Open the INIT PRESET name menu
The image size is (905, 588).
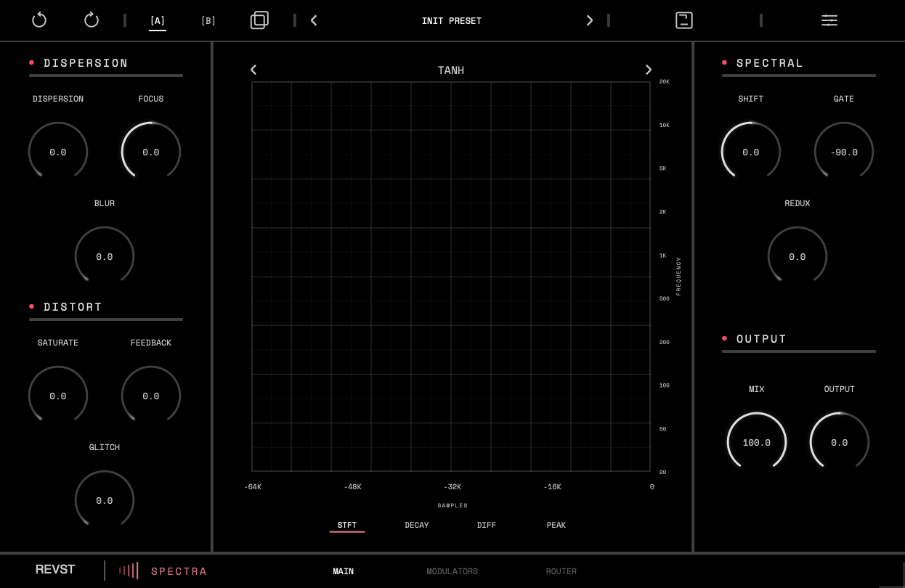pos(452,21)
